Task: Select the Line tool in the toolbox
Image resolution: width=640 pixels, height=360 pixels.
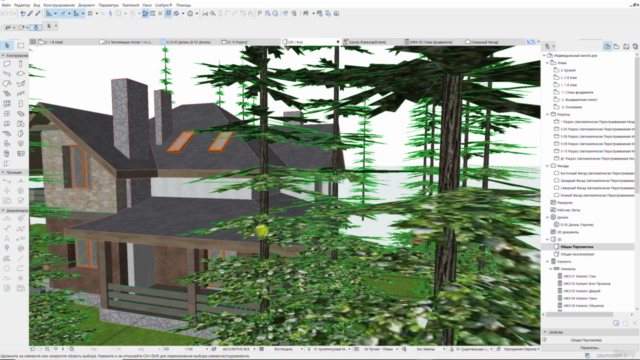Action: [20, 258]
